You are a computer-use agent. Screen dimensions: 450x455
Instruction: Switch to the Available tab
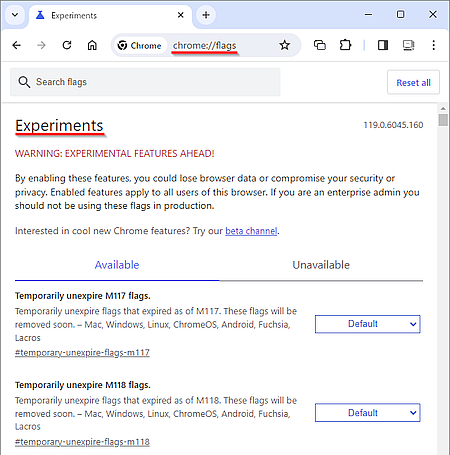point(117,265)
